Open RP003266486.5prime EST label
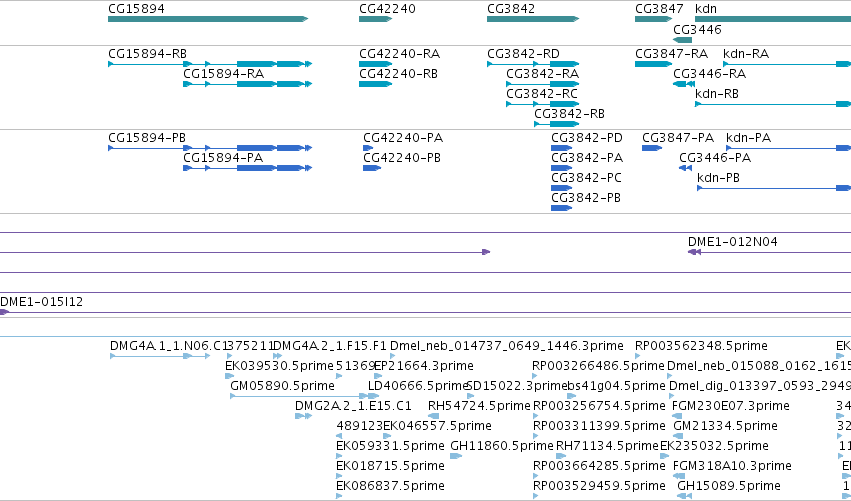Screen dimensions: 851x501 (598, 366)
